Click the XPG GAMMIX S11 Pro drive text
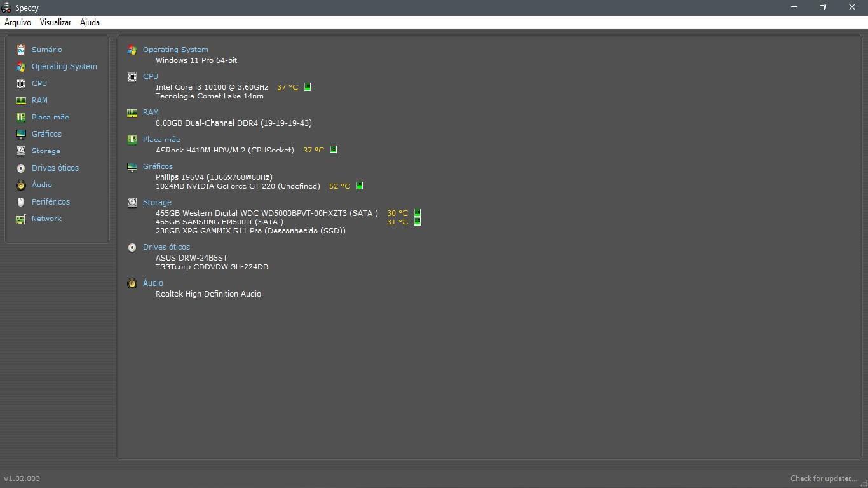The height and width of the screenshot is (488, 868). pyautogui.click(x=250, y=231)
